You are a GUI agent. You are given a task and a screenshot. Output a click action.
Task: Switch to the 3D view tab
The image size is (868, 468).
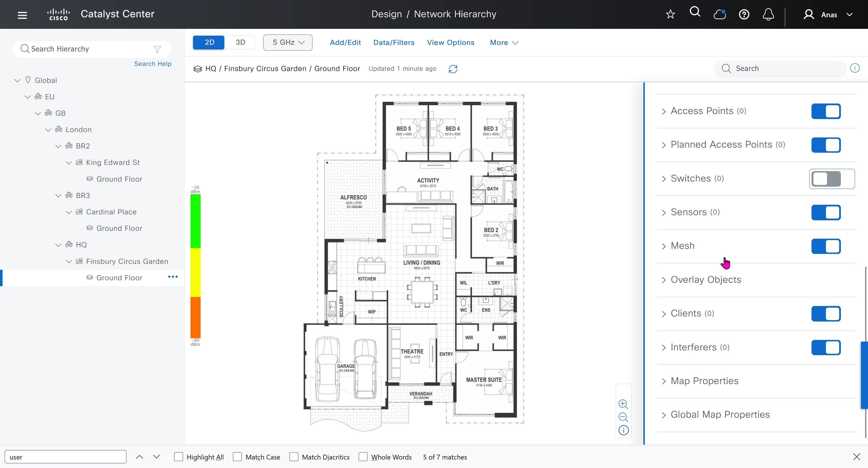click(240, 42)
